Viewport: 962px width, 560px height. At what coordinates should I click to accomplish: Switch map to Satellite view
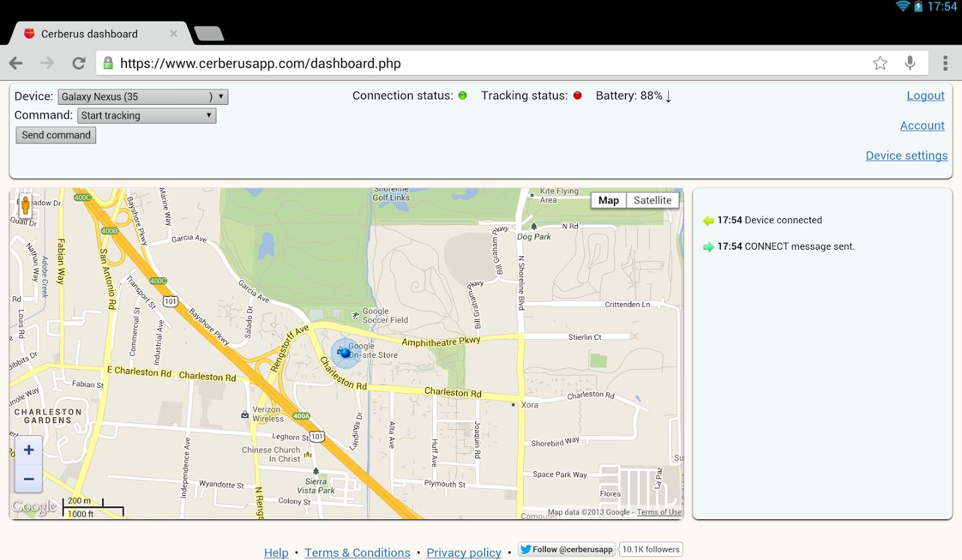(x=653, y=200)
